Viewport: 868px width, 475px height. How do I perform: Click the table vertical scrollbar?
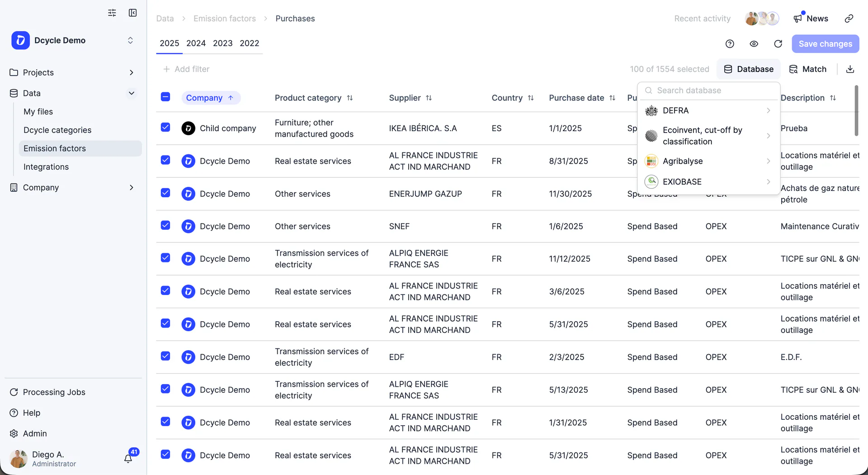856,111
